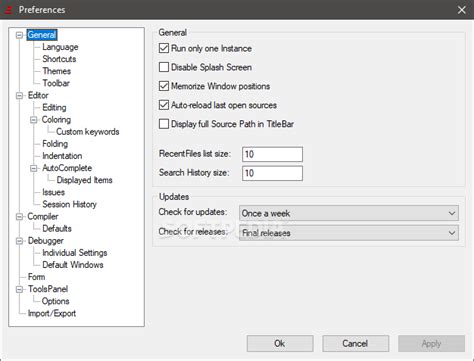This screenshot has height=361, width=474.
Task: Click the Cancel button
Action: pyautogui.click(x=355, y=343)
